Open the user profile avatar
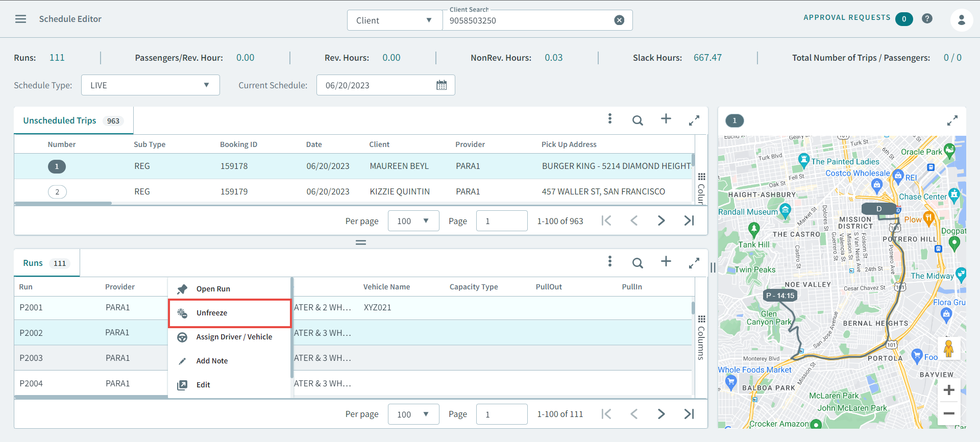Image resolution: width=980 pixels, height=442 pixels. pos(961,20)
